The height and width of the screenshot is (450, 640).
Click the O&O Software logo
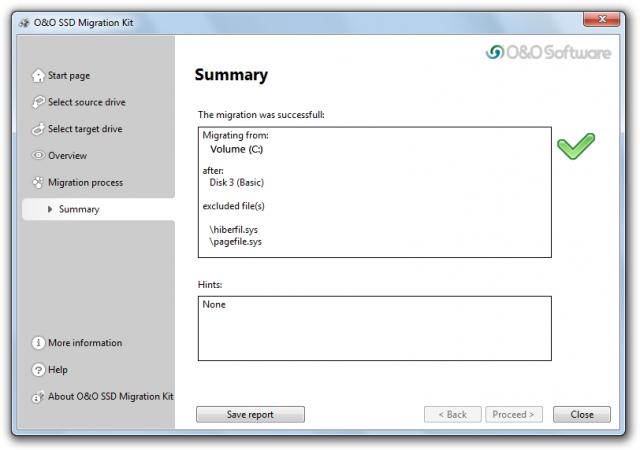(549, 52)
